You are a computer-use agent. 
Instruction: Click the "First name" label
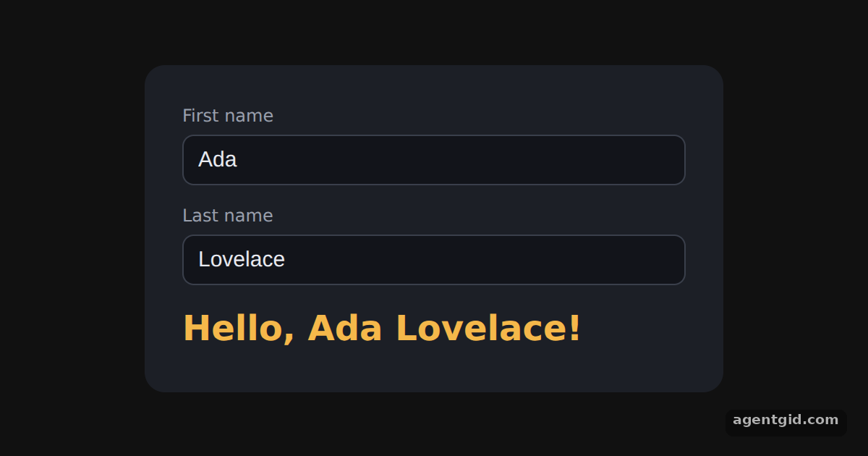(x=228, y=116)
